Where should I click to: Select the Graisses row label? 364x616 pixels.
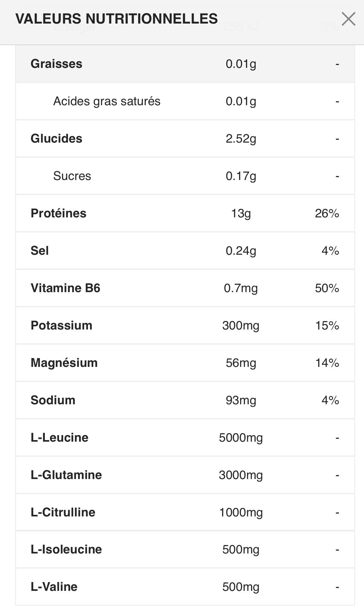coord(57,64)
